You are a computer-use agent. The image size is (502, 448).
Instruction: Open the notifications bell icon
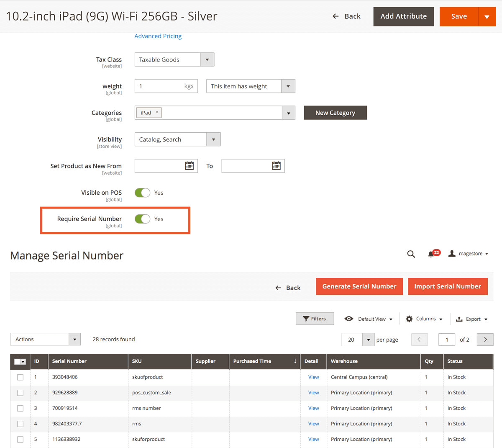[431, 254]
